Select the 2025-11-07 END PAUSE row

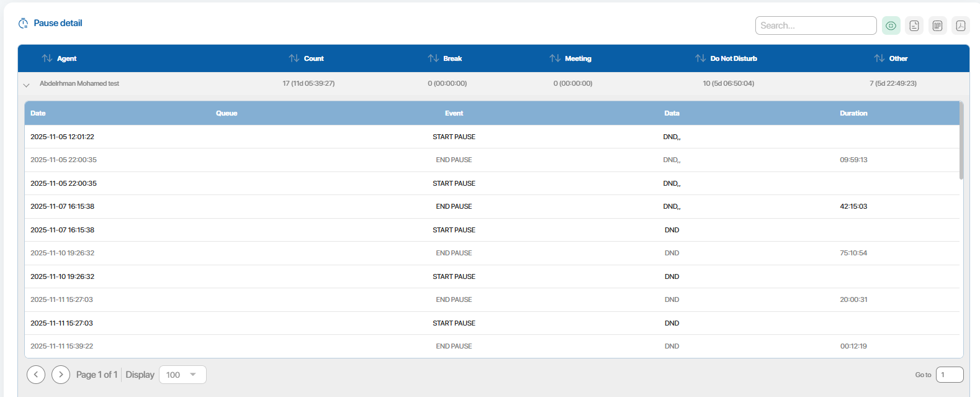454,206
